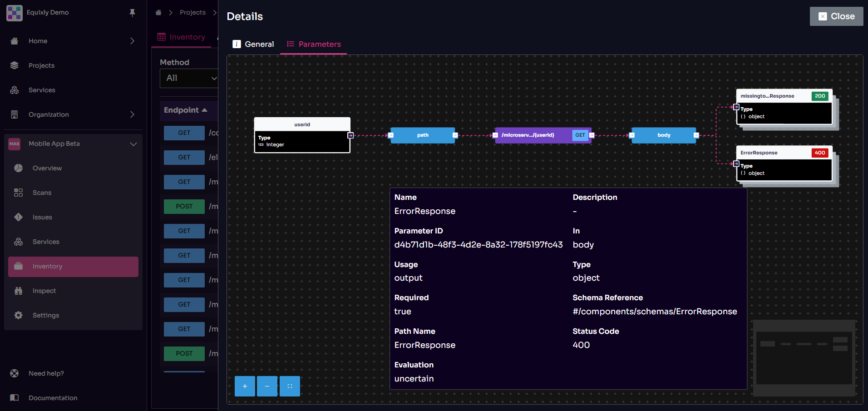Click the Close button in Details

point(836,16)
